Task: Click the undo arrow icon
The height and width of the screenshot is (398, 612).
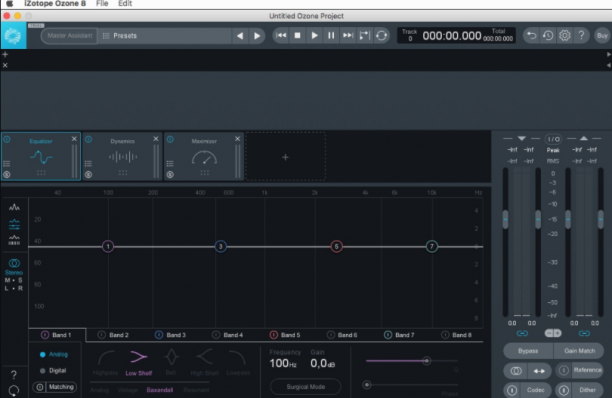Action: point(531,36)
